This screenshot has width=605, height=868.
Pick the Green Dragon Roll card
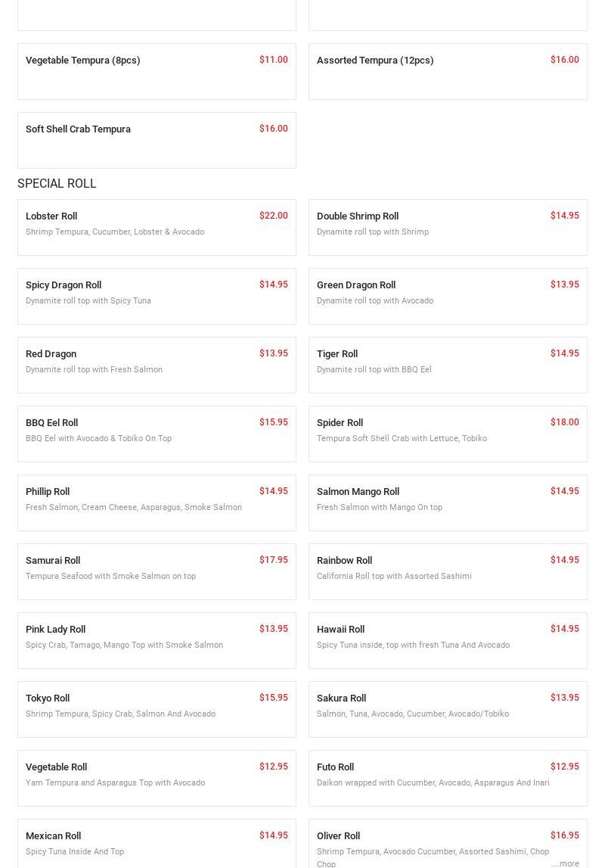448,296
